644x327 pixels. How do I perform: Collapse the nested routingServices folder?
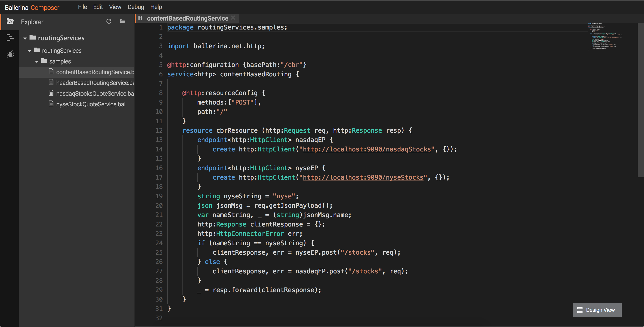pyautogui.click(x=30, y=51)
